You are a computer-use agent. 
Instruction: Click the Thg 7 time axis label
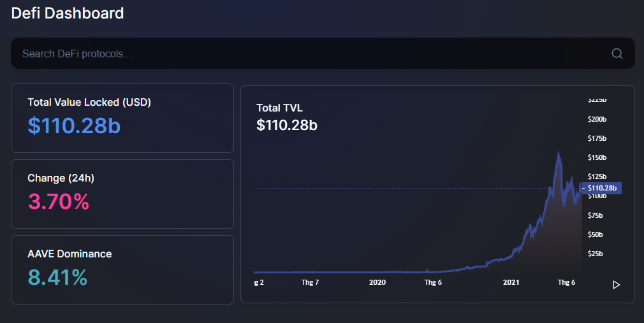click(x=310, y=282)
